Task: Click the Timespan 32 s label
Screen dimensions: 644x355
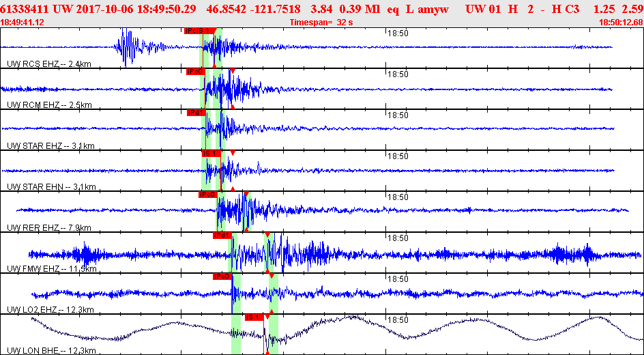Action: tap(322, 23)
